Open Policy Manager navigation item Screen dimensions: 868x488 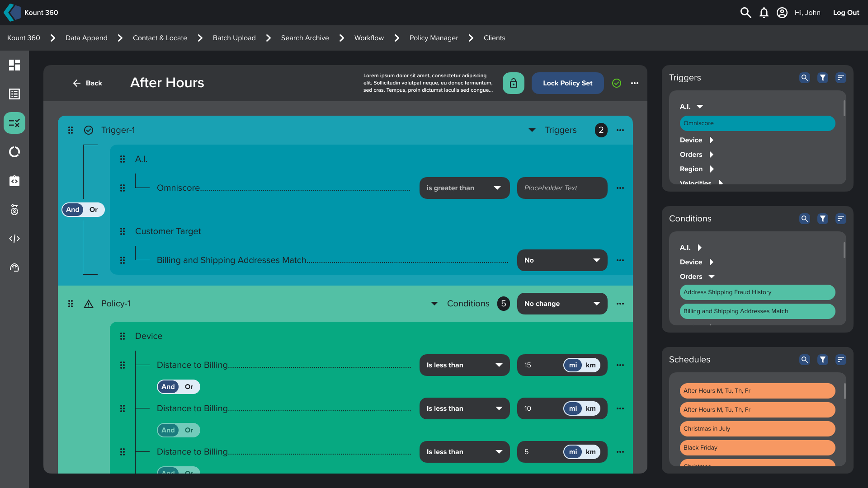click(434, 38)
